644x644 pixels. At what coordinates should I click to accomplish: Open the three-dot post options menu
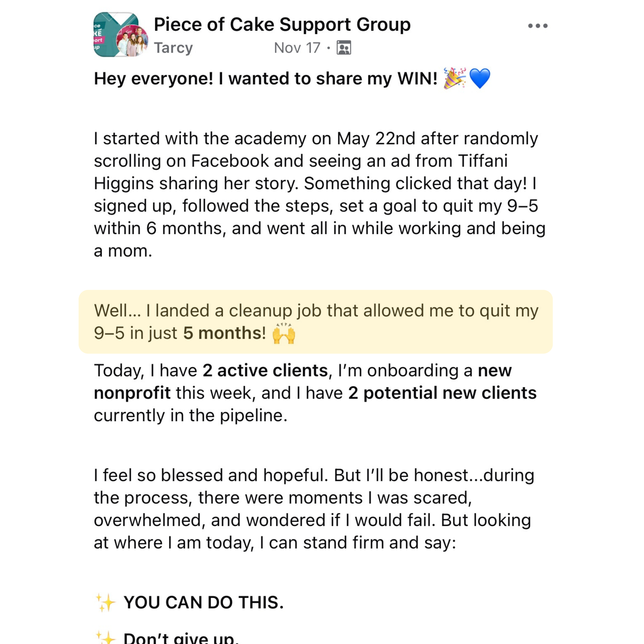(x=537, y=26)
